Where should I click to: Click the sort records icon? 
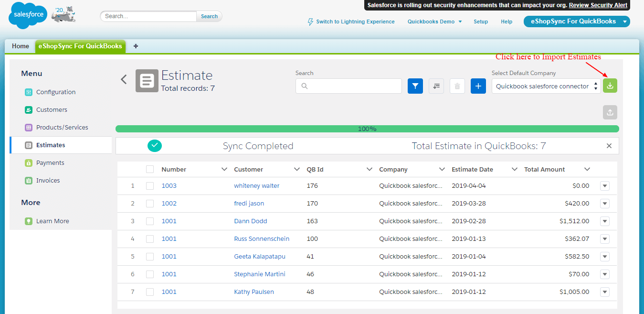[x=436, y=86]
